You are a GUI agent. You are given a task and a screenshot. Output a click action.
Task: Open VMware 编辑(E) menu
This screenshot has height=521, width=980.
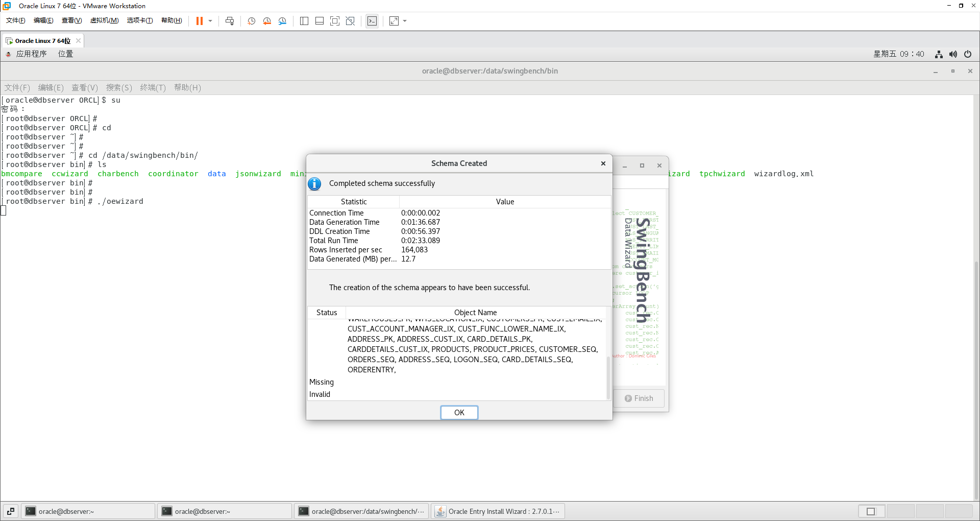[43, 20]
